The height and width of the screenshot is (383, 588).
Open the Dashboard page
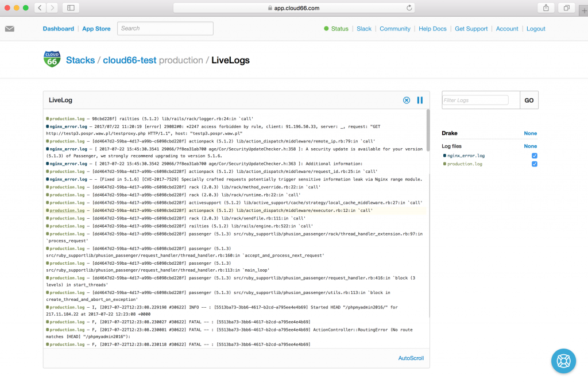58,29
